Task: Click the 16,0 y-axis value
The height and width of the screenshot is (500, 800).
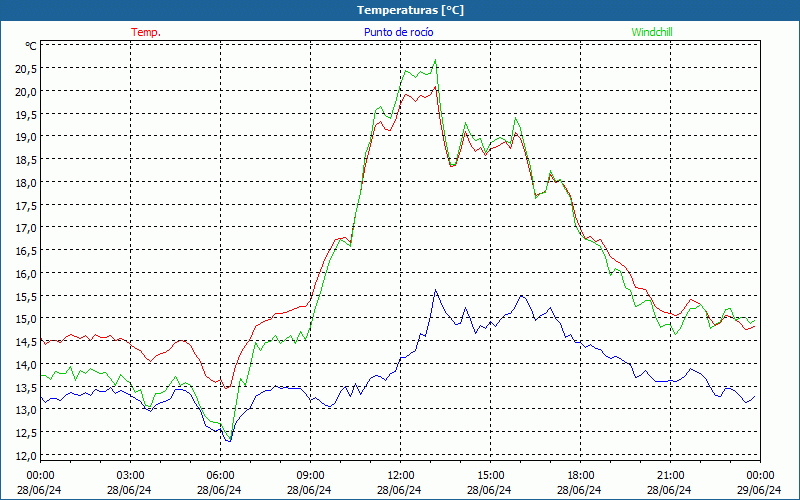Action: [x=26, y=273]
